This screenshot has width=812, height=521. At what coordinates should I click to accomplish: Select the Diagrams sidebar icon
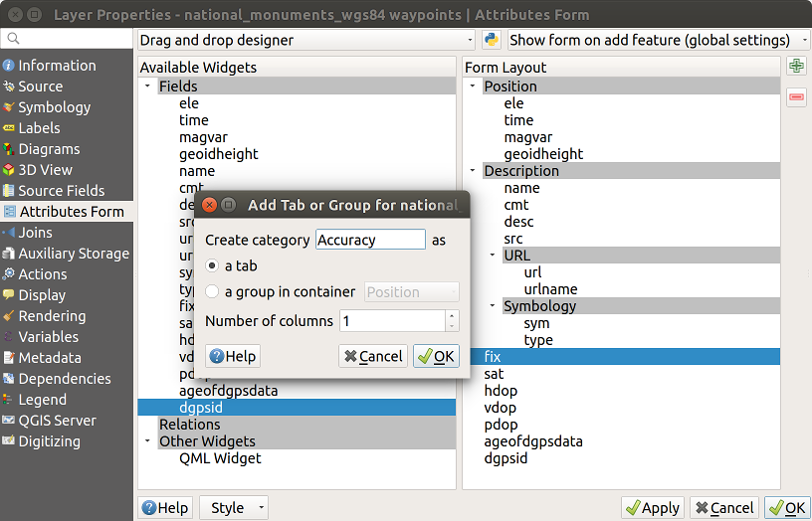[9, 149]
